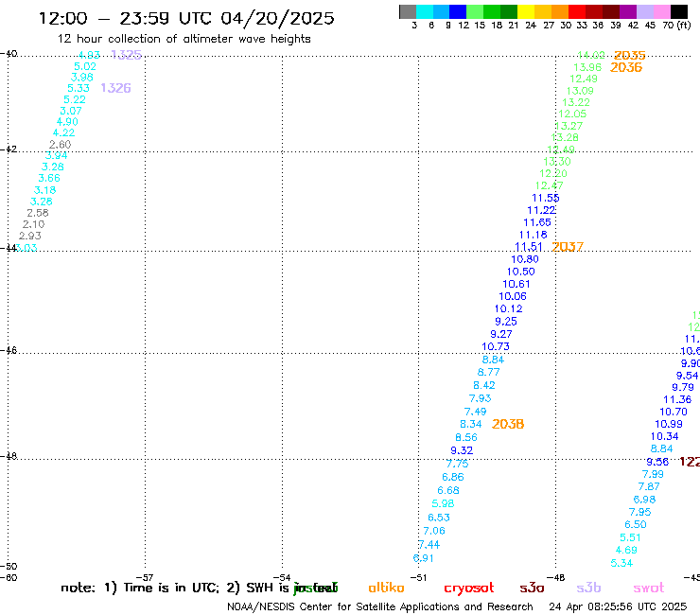Viewport: 700px width, 615px height.
Task: Click the 70 (ft) label under the color scale
Action: pos(676,26)
